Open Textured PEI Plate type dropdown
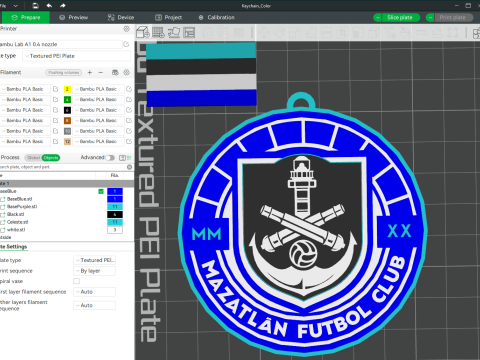The image size is (480, 360). coord(76,56)
